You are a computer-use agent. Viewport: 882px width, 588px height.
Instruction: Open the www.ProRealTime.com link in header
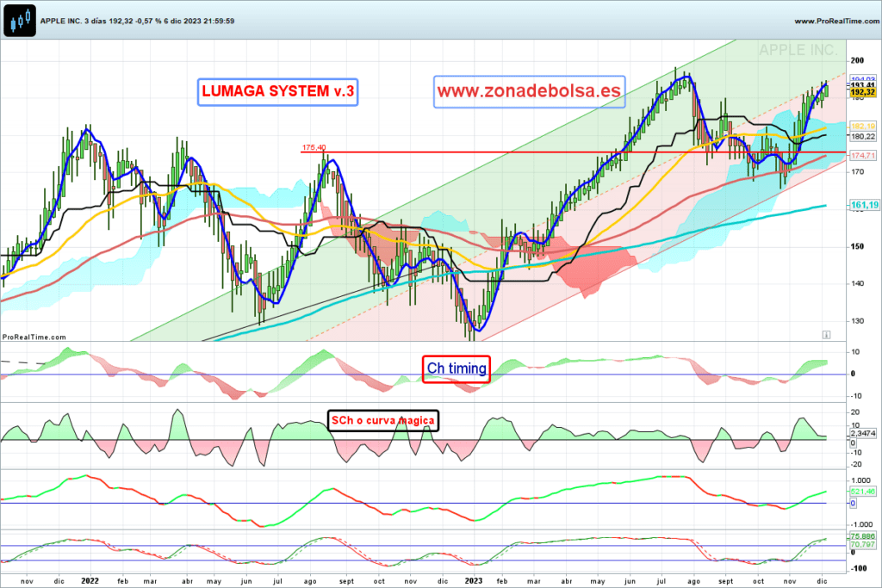(837, 22)
